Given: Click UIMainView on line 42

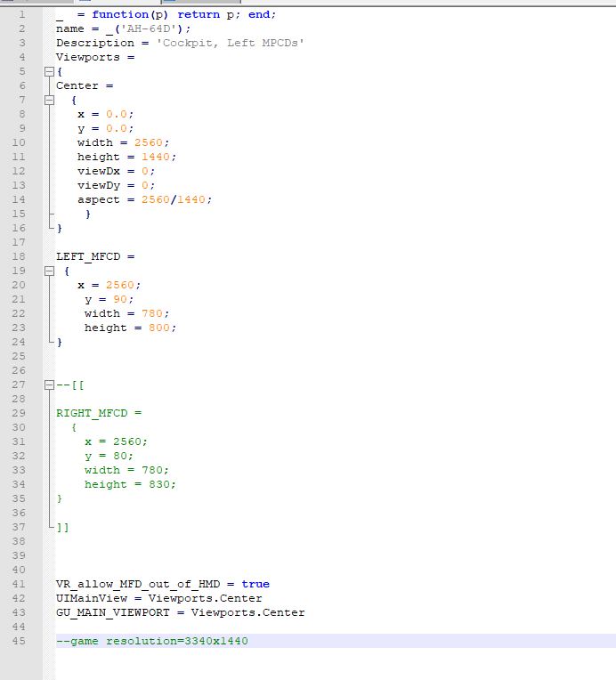Looking at the screenshot, I should (92, 598).
